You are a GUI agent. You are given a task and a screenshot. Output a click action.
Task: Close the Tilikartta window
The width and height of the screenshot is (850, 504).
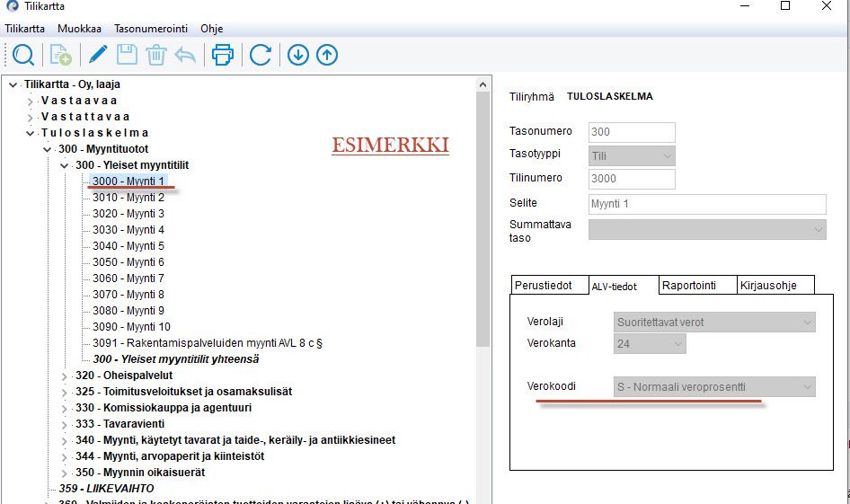tap(826, 6)
